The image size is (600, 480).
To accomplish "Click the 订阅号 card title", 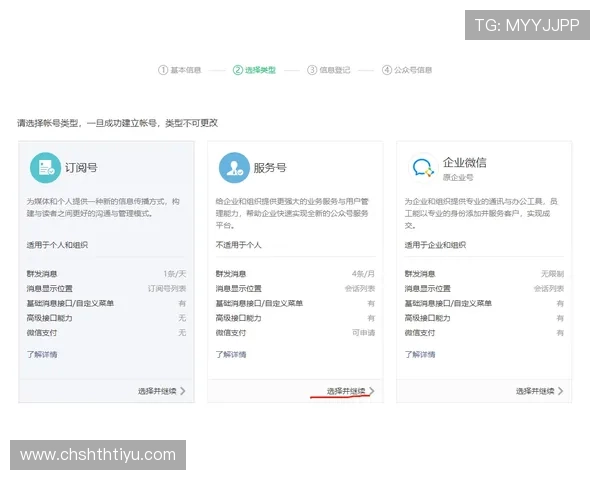I will pos(81,168).
